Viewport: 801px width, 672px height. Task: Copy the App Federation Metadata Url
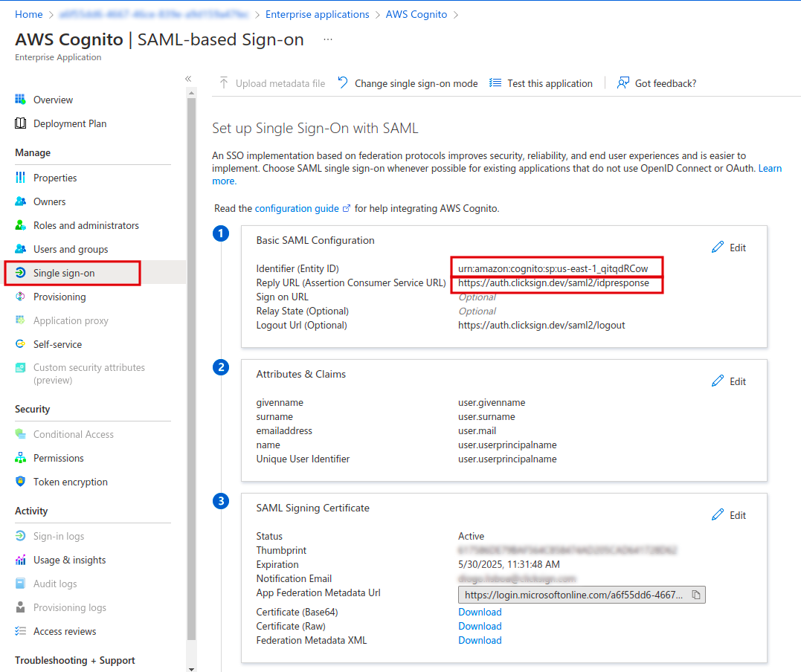(696, 595)
